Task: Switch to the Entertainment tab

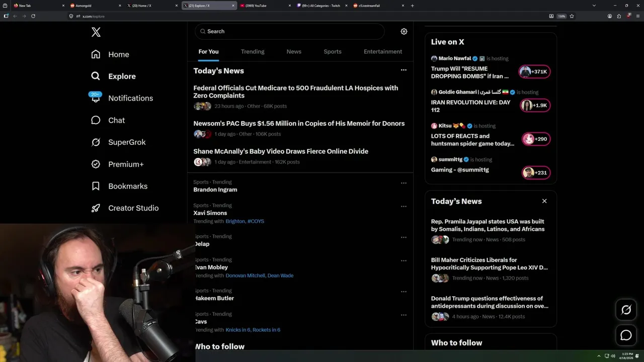Action: 383,52
